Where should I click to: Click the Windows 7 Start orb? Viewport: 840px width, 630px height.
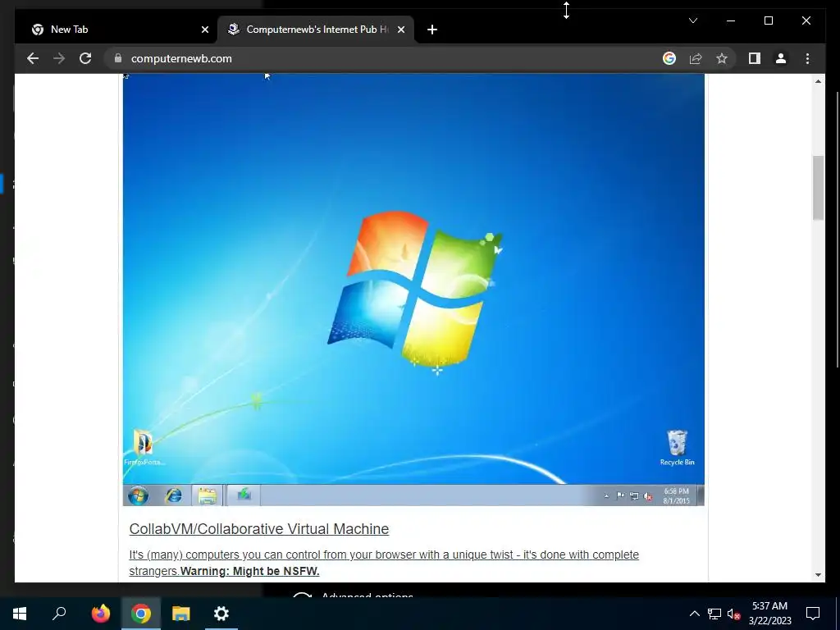coord(138,495)
